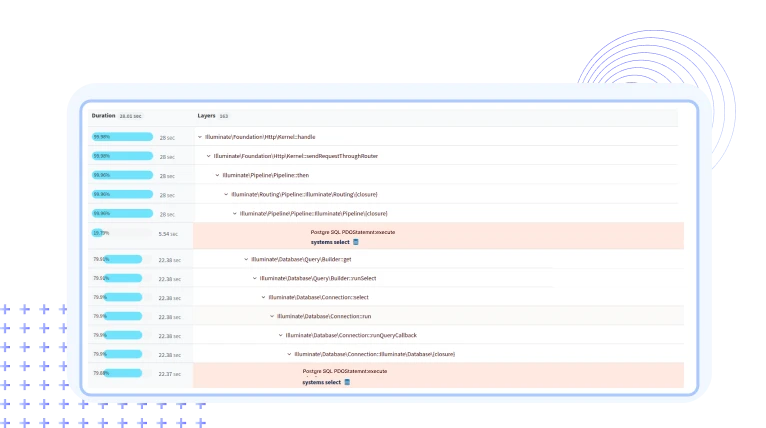
Task: Select the Kernel::sendRequestThroughRouter layer name
Action: [296, 156]
